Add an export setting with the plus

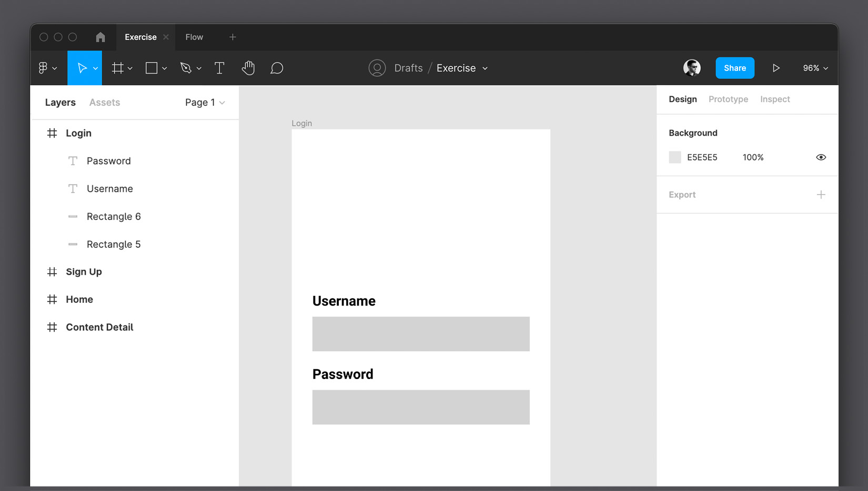point(821,195)
